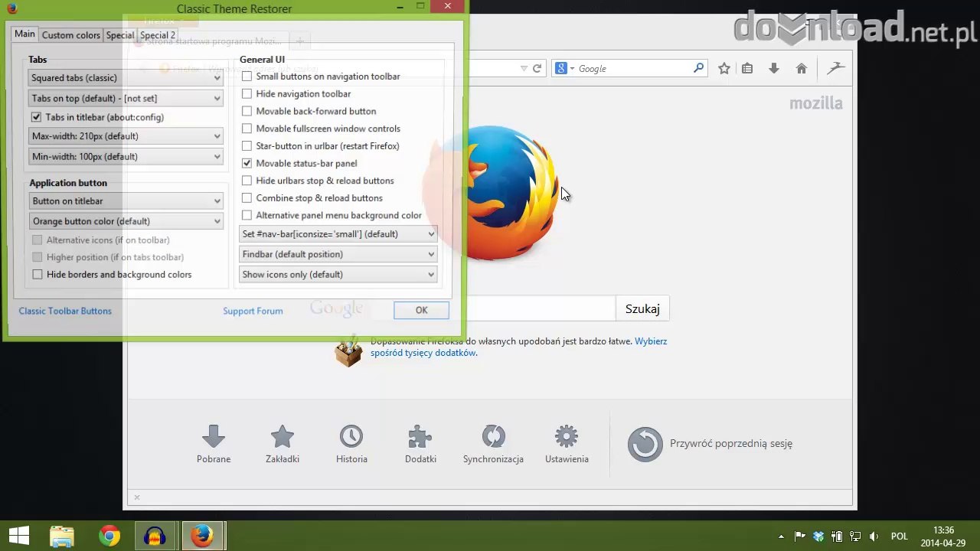980x551 pixels.
Task: Open Pobrane downloads shortcut on start page
Action: (x=214, y=444)
